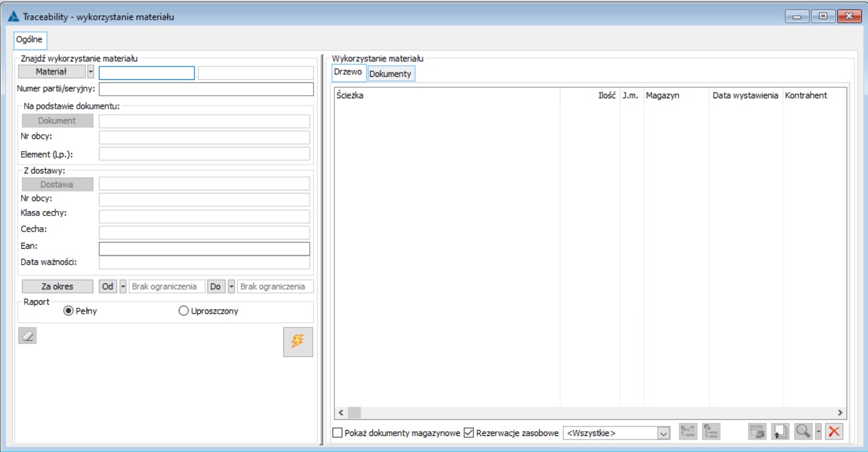Click the Za okres button
Screen dimensions: 868x452
58,286
